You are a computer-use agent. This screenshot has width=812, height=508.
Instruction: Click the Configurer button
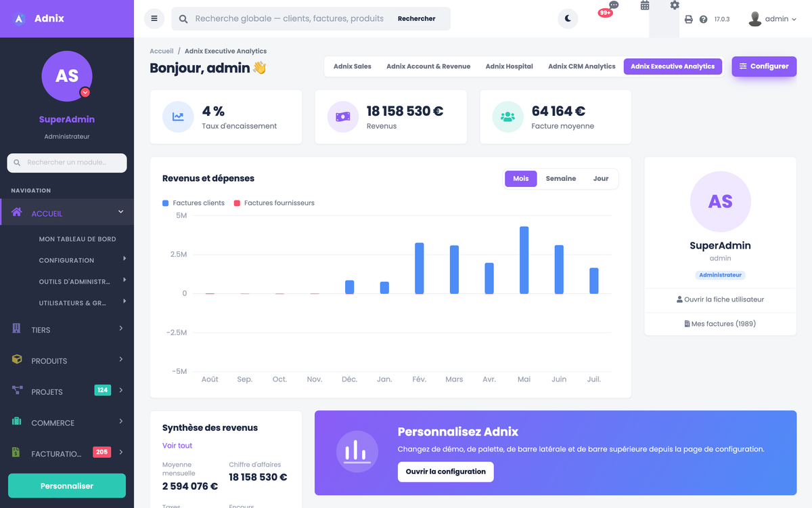764,66
